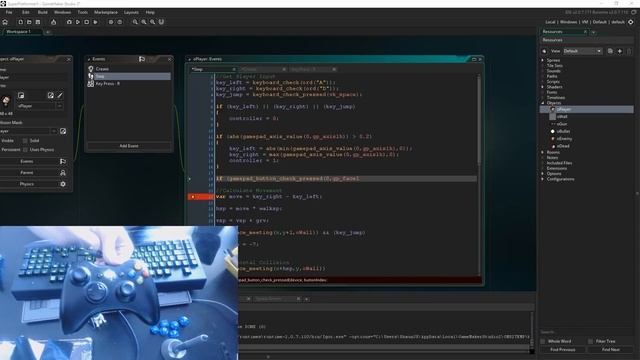This screenshot has height=360, width=640.
Task: Expand the Options folder
Action: 543,174
